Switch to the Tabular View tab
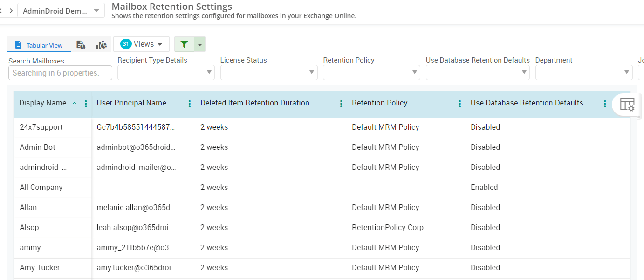 tap(39, 45)
